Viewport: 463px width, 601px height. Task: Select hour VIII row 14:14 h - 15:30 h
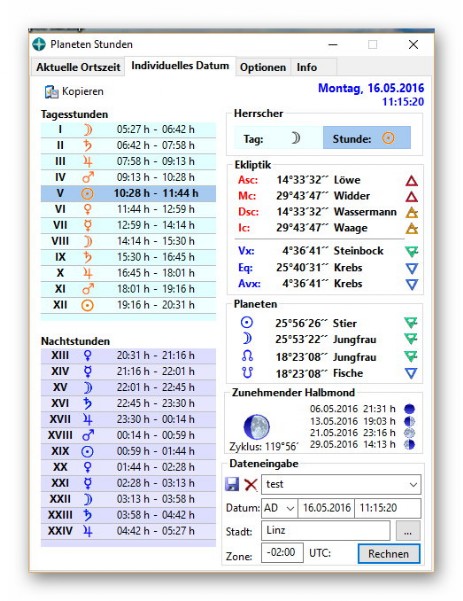pos(128,241)
